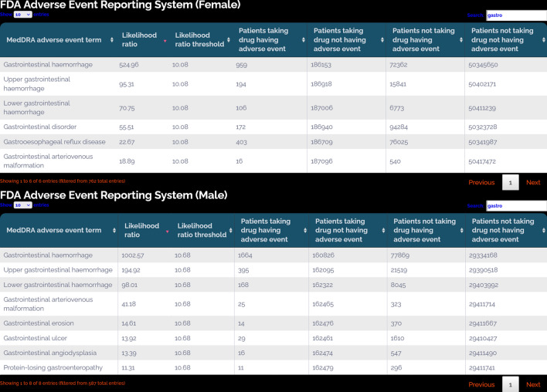Go to Previous page in Male table
547x392 pixels.
pyautogui.click(x=481, y=384)
